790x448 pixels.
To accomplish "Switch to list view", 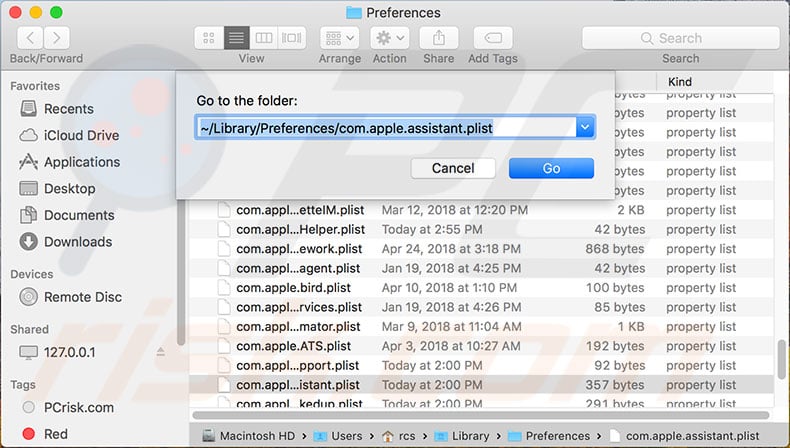I will pos(236,38).
